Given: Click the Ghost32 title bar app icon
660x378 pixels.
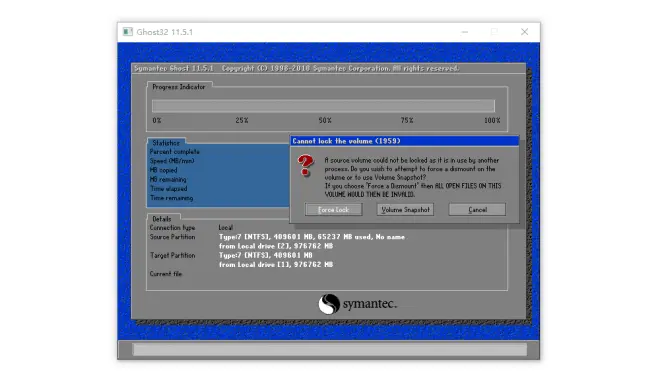Looking at the screenshot, I should [128, 32].
